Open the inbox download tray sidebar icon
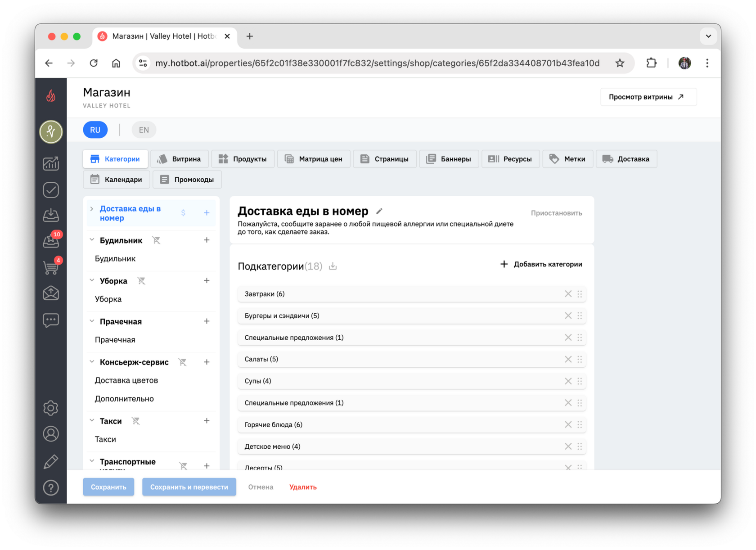Viewport: 756px width, 550px height. (51, 215)
